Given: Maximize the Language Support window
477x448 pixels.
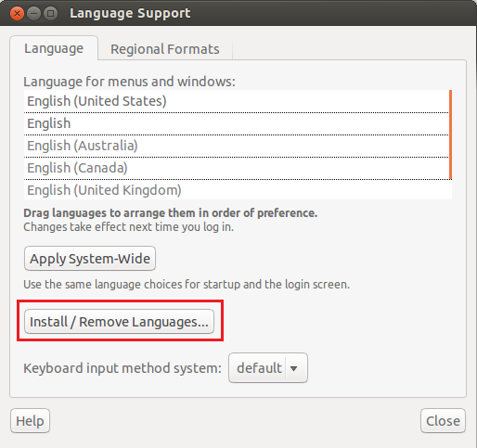Looking at the screenshot, I should pyautogui.click(x=50, y=14).
